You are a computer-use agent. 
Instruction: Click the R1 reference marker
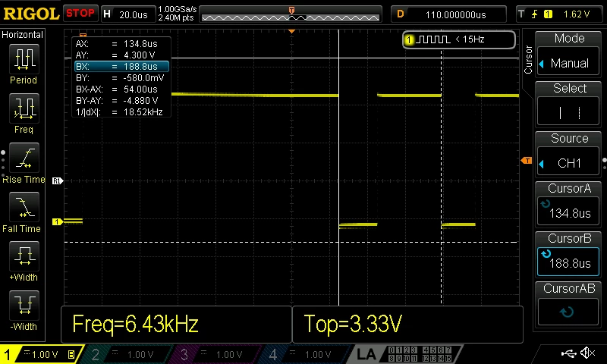(x=58, y=180)
